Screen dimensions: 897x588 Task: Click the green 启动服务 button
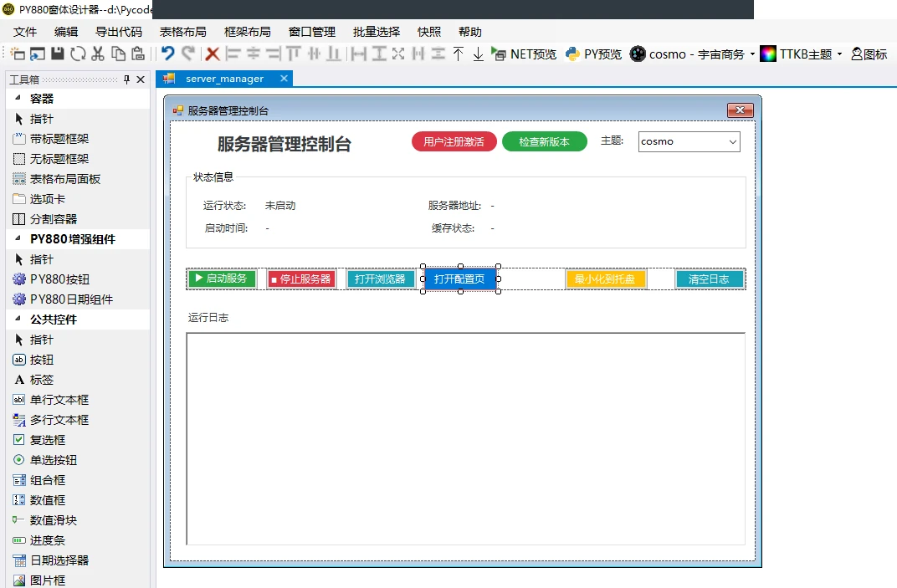click(x=222, y=279)
